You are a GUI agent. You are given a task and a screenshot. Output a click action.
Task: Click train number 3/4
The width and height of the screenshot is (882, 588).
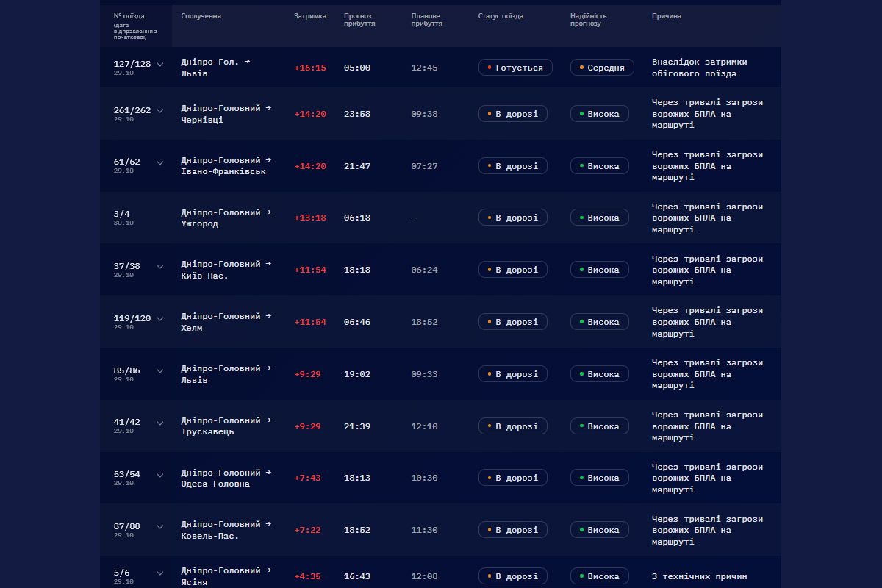tap(121, 214)
